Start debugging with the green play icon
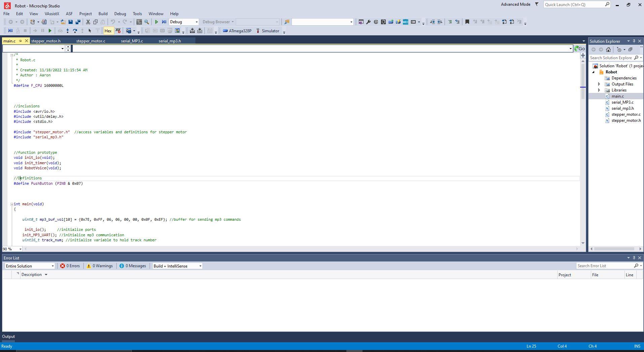644x352 pixels. tap(156, 22)
